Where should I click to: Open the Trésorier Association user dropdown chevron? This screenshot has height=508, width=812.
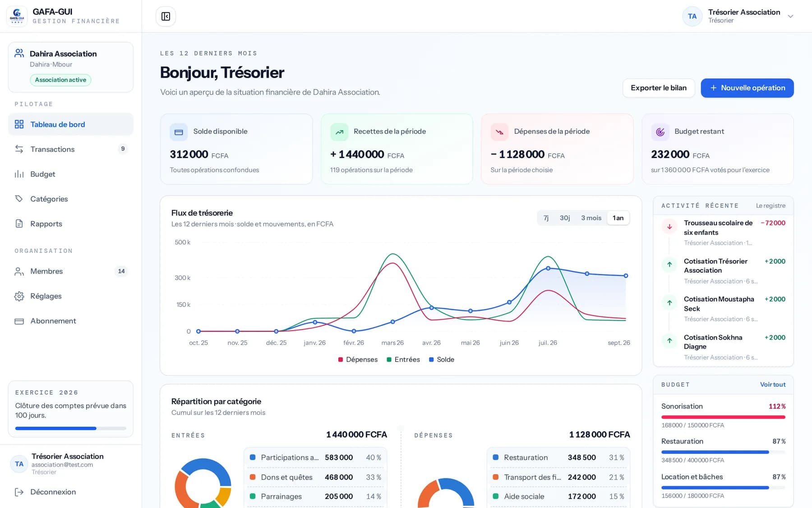coord(790,16)
